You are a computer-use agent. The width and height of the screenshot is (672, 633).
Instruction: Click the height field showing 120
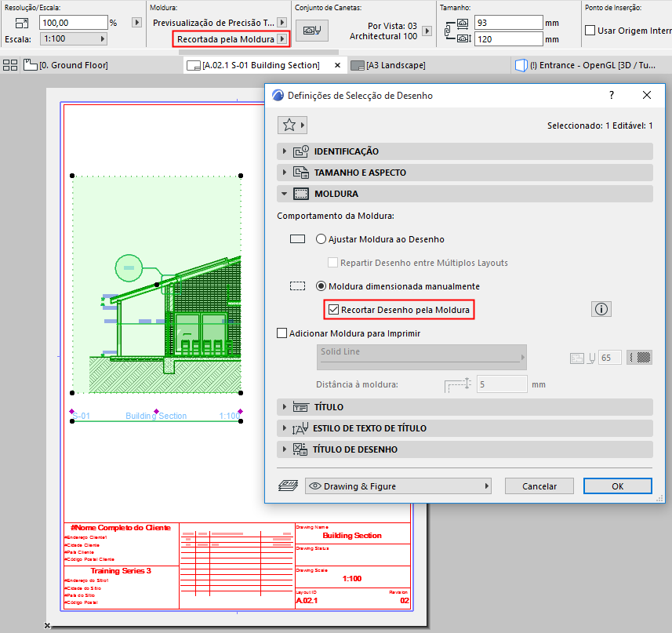point(509,39)
